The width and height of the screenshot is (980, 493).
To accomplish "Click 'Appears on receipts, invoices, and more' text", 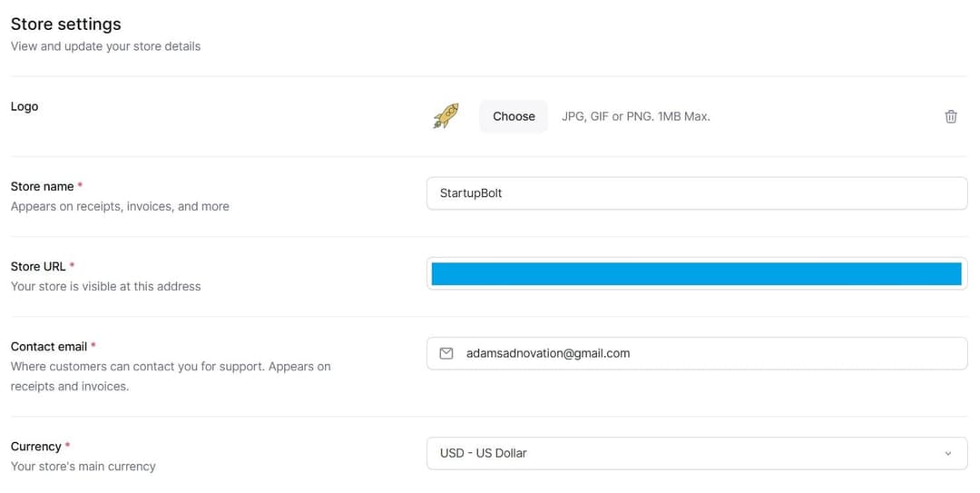I will pos(120,206).
